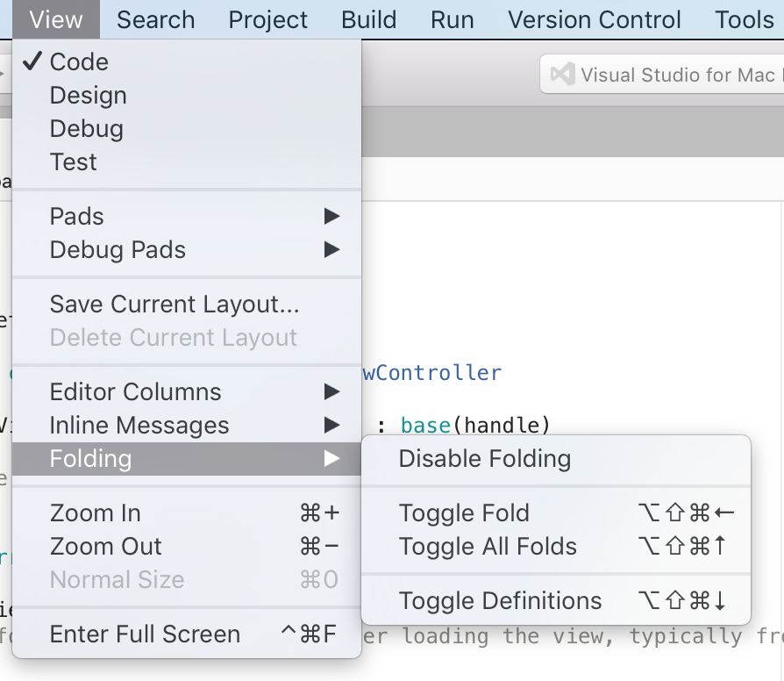This screenshot has width=784, height=681.
Task: Choose the Test view layout
Action: tap(73, 162)
